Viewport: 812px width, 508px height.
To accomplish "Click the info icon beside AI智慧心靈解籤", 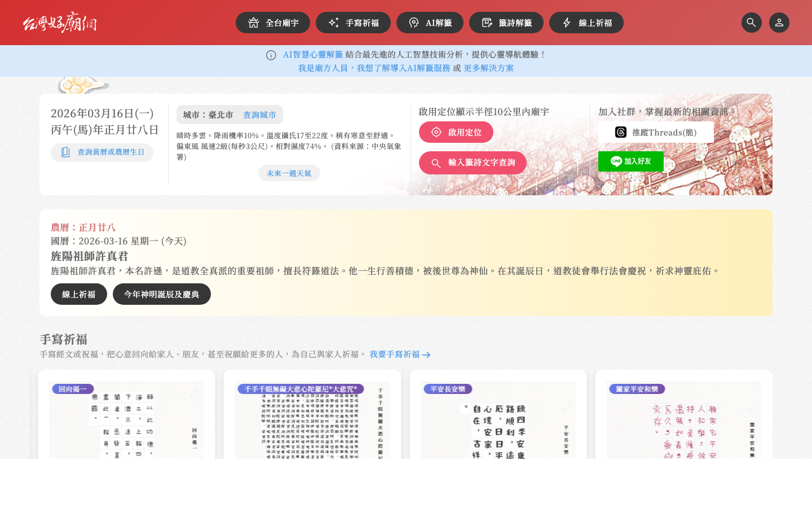I will click(x=271, y=55).
